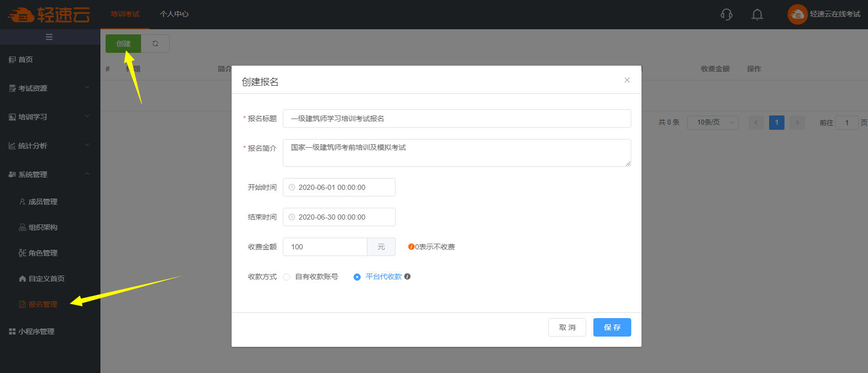Click the 开始时间 date field
This screenshot has height=373, width=868.
339,187
